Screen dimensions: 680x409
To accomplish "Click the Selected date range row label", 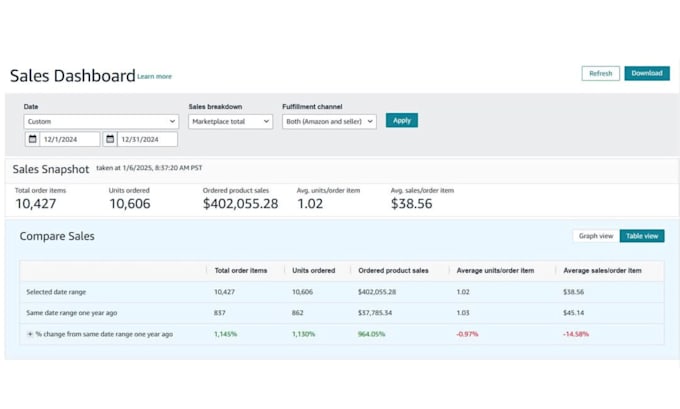I will pos(55,292).
